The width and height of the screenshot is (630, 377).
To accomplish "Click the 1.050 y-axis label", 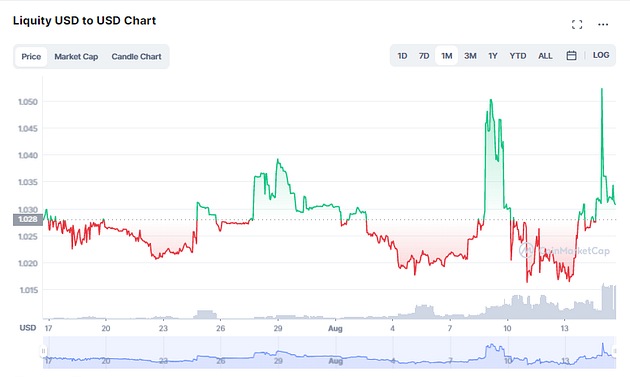I will [28, 102].
